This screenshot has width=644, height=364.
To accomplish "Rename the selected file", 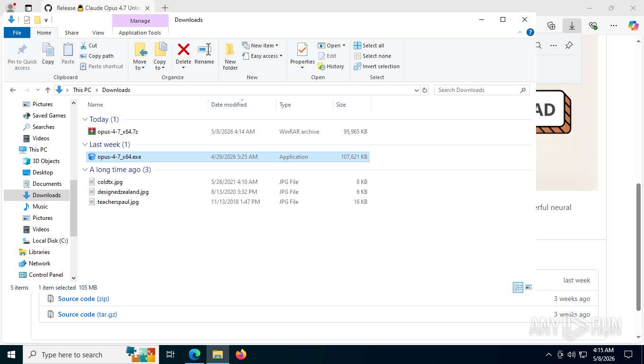I will 204,54.
